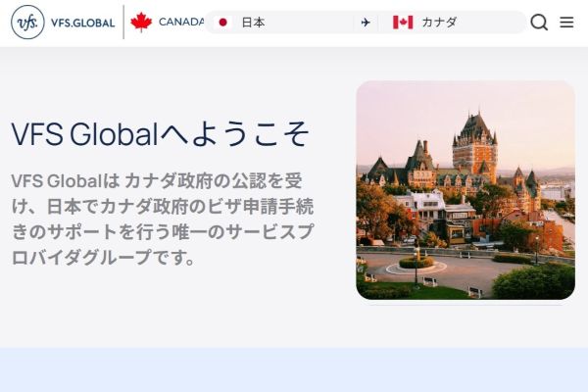Click the VFS.GLOBAL wordmark text
The height and width of the screenshot is (392, 588).
pos(82,23)
